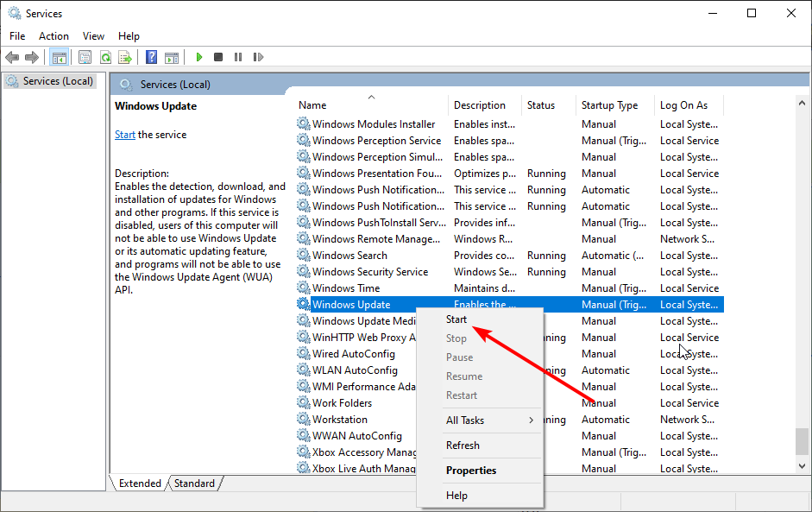Click the Pause Service toolbar icon
Screen dimensions: 812x512
[x=237, y=57]
